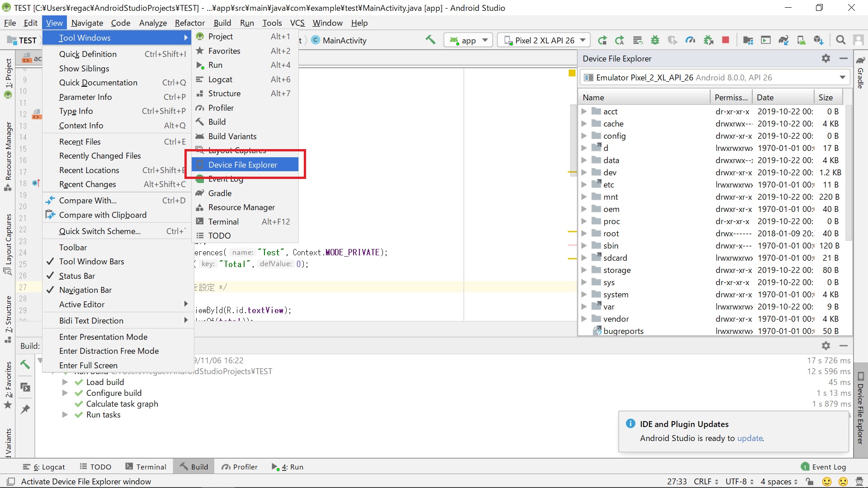Click the Name column header
Image resolution: width=868 pixels, height=488 pixels.
point(644,98)
